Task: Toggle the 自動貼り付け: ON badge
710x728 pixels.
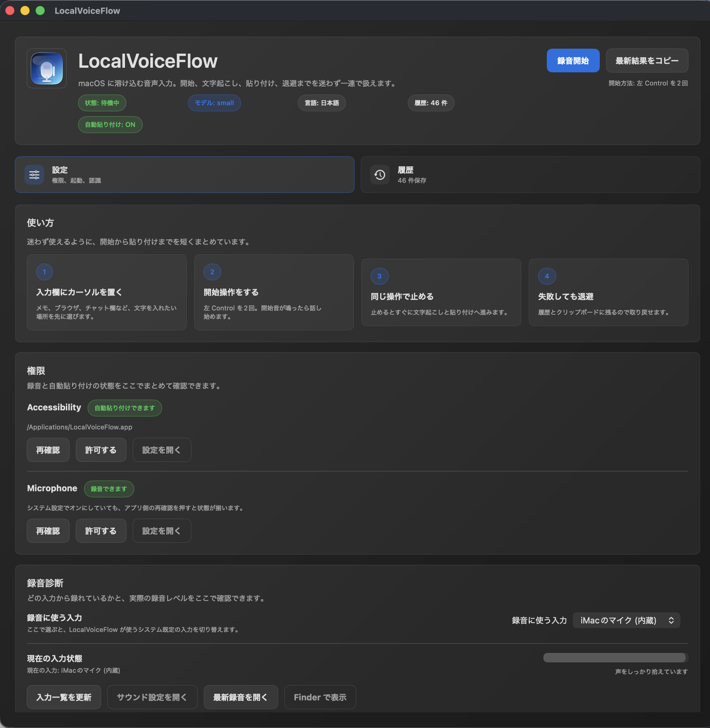Action: pos(110,125)
